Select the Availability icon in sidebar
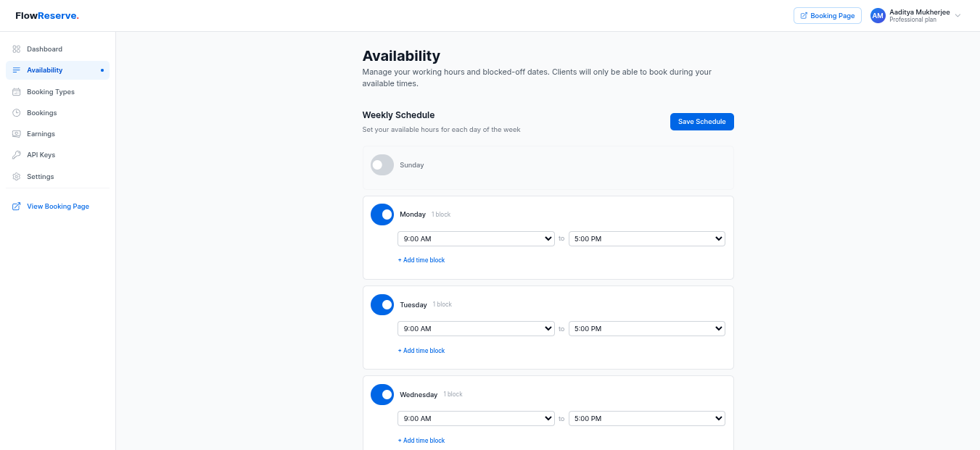The width and height of the screenshot is (980, 450). click(16, 70)
